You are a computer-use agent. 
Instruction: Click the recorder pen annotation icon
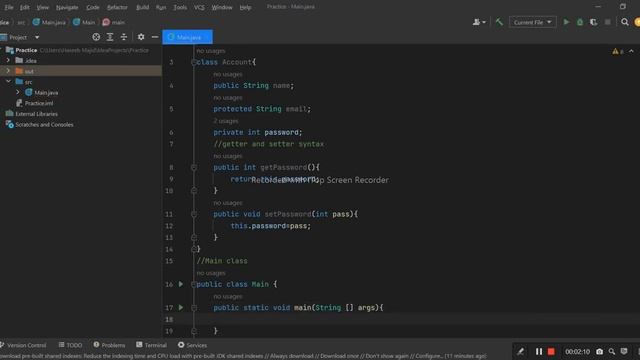click(520, 351)
